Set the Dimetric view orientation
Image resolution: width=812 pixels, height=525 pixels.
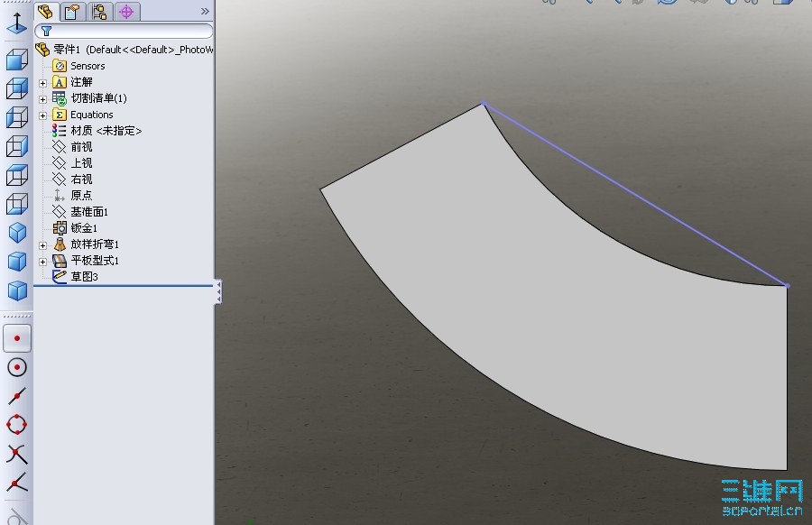point(16,290)
